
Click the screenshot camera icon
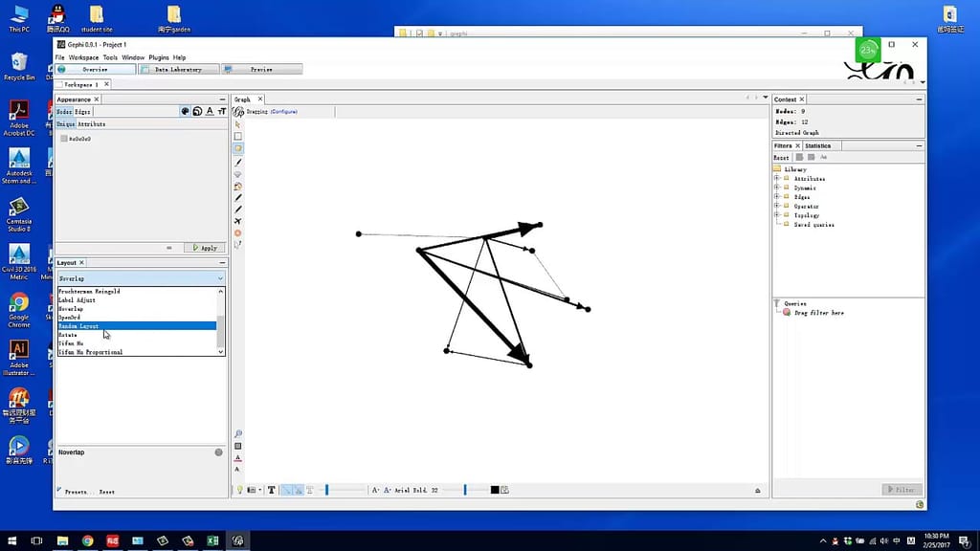click(x=251, y=490)
